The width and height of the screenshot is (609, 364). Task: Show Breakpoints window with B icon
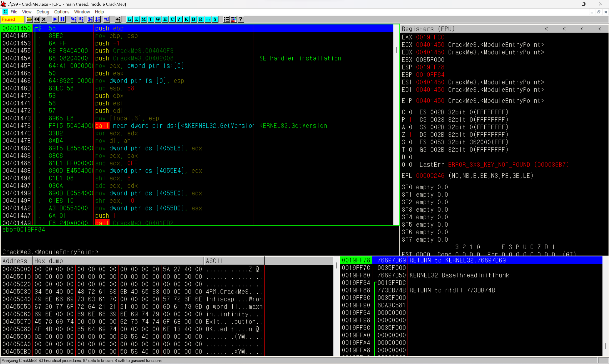[193, 19]
